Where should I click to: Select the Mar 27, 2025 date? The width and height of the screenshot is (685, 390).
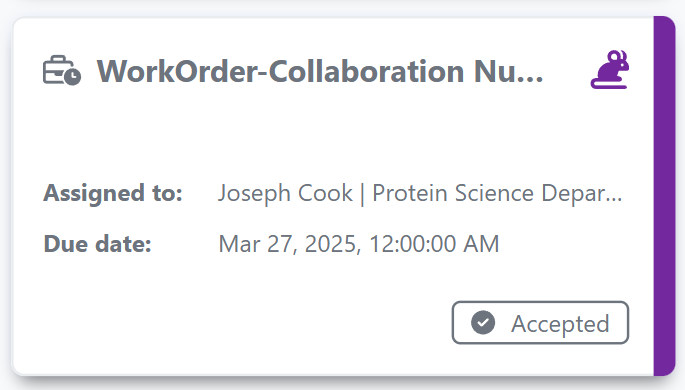[290, 244]
